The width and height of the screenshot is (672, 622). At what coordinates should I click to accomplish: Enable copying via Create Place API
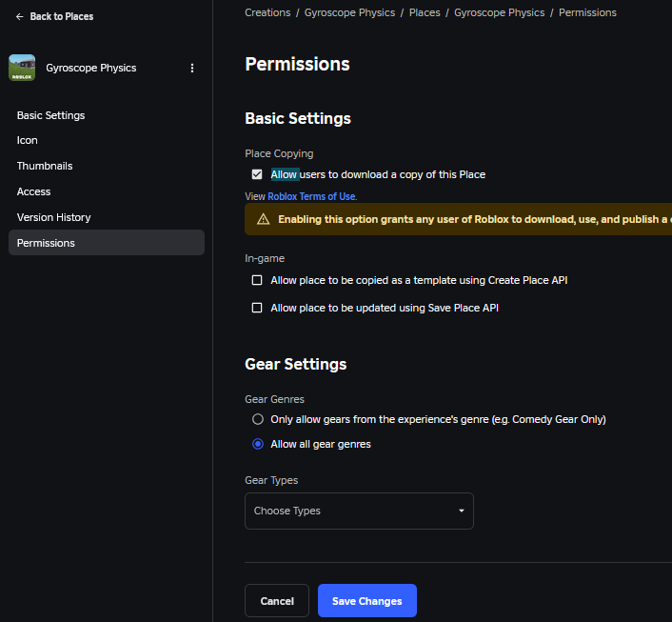[257, 280]
